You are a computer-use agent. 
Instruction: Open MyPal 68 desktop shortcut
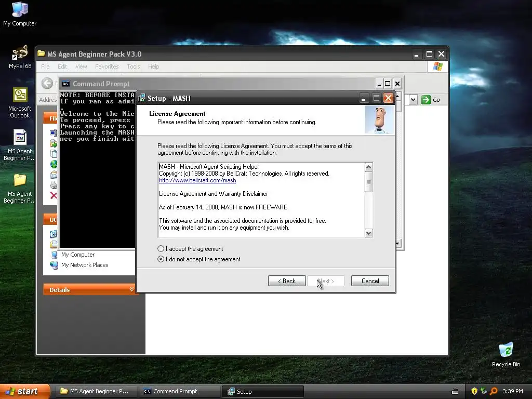pyautogui.click(x=20, y=57)
